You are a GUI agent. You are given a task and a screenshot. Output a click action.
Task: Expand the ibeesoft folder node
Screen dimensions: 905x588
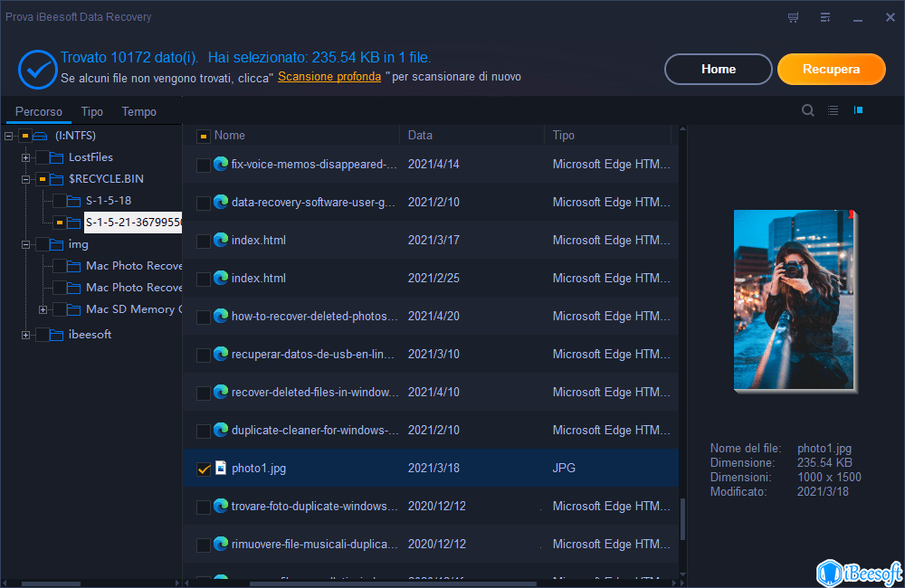[26, 335]
